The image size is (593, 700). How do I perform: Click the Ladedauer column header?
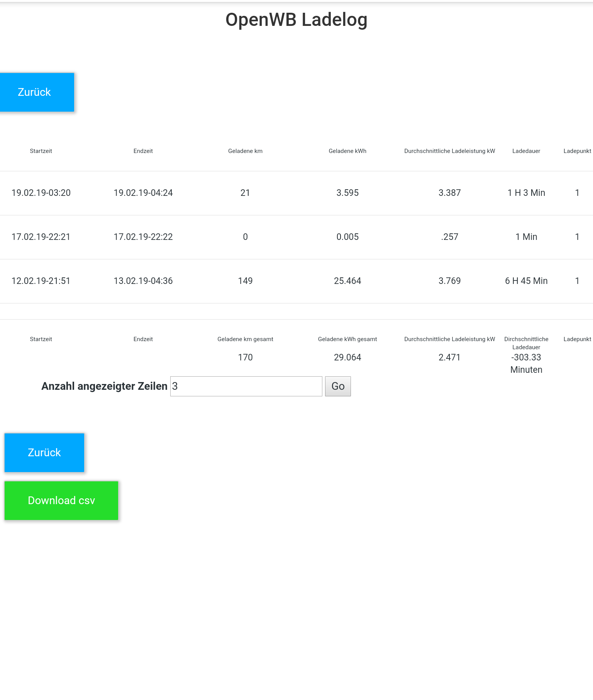click(x=526, y=151)
